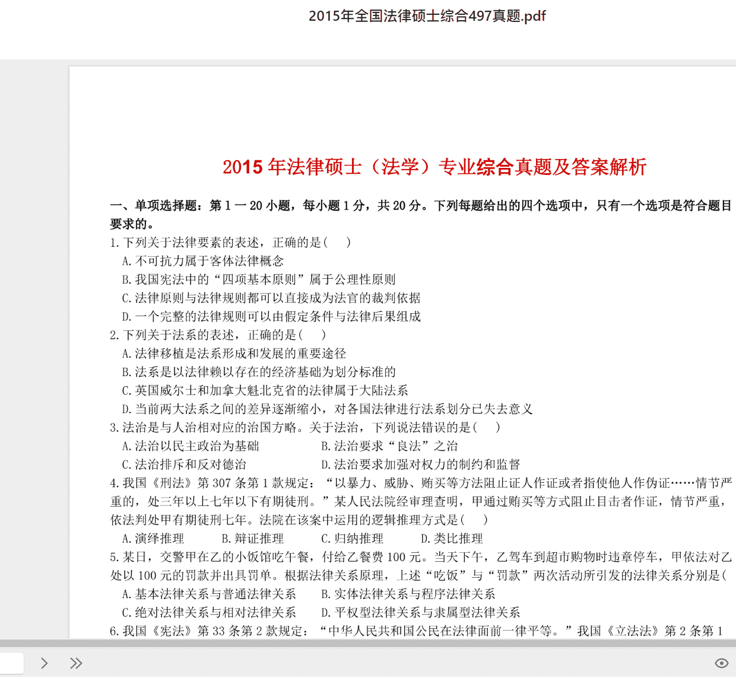Select option D 平权型法律关系与隶属型法律关系

[x=421, y=612]
